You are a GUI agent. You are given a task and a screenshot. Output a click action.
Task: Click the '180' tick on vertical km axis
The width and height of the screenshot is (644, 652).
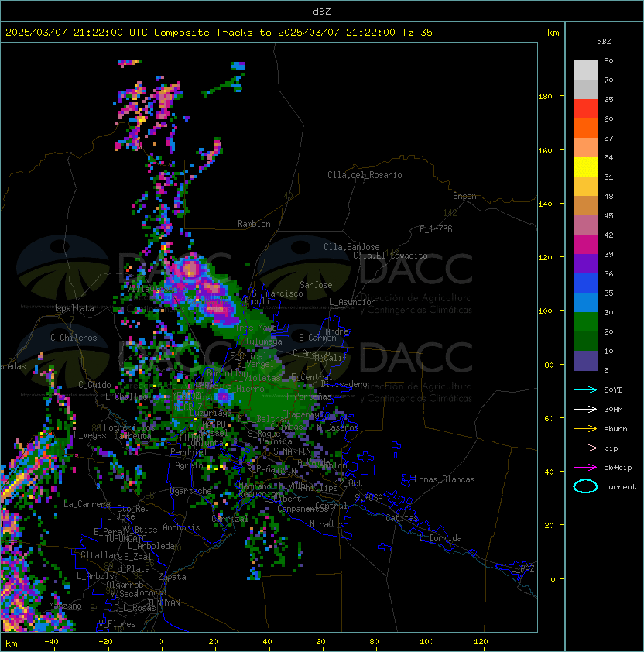(x=545, y=97)
